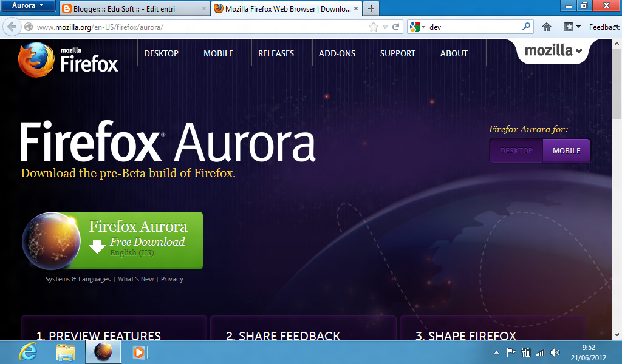Open the Privacy link
This screenshot has width=622, height=364.
[172, 279]
